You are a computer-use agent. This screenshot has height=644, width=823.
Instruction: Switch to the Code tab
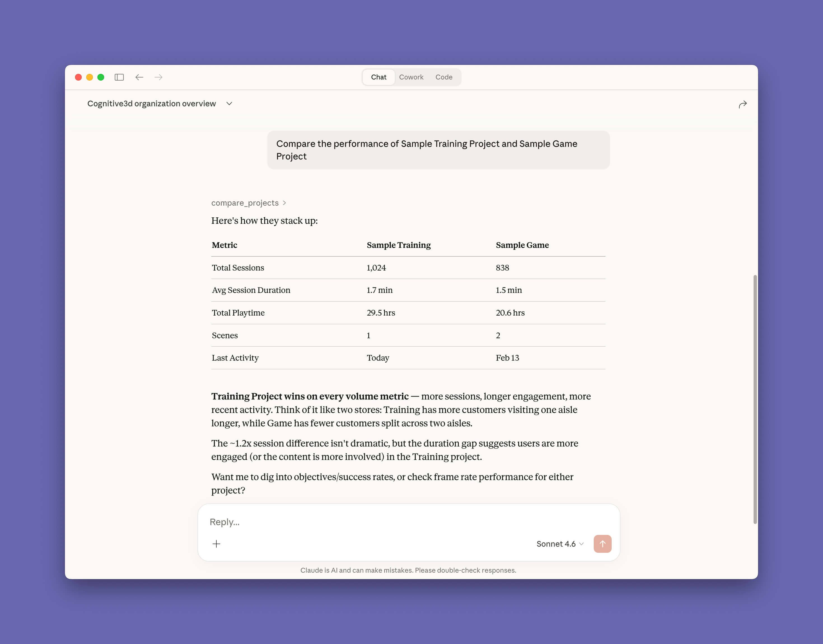(x=444, y=77)
